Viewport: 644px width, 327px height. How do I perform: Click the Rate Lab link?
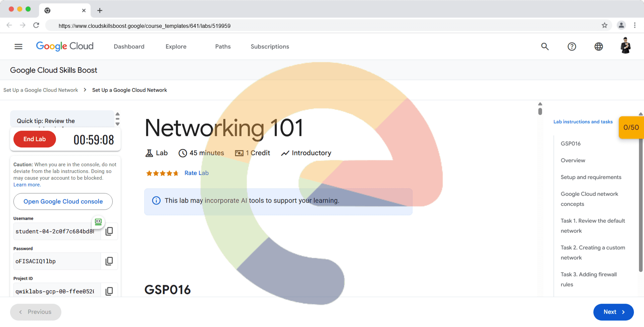click(197, 173)
